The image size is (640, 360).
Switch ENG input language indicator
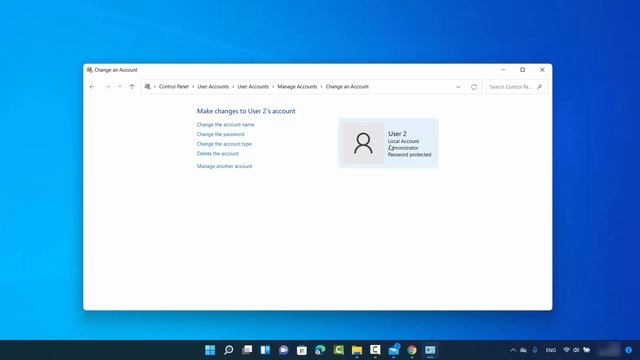point(551,350)
